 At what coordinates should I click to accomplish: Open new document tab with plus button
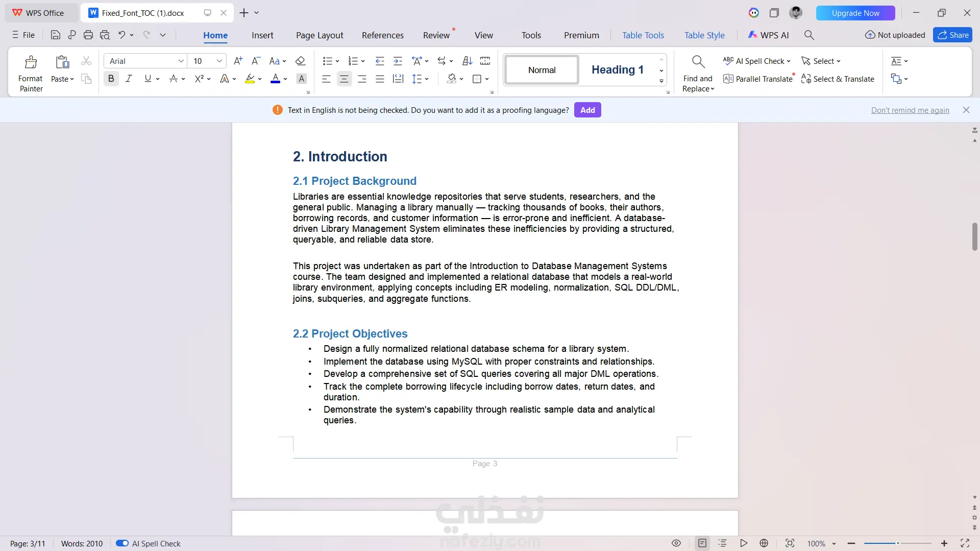click(244, 13)
